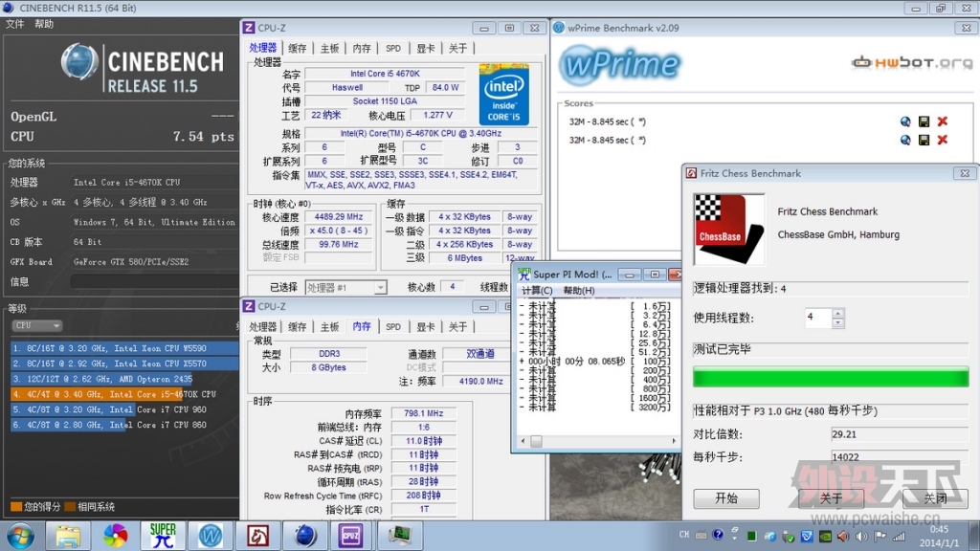Open the 帮助(H) menu in Super PI

(579, 291)
